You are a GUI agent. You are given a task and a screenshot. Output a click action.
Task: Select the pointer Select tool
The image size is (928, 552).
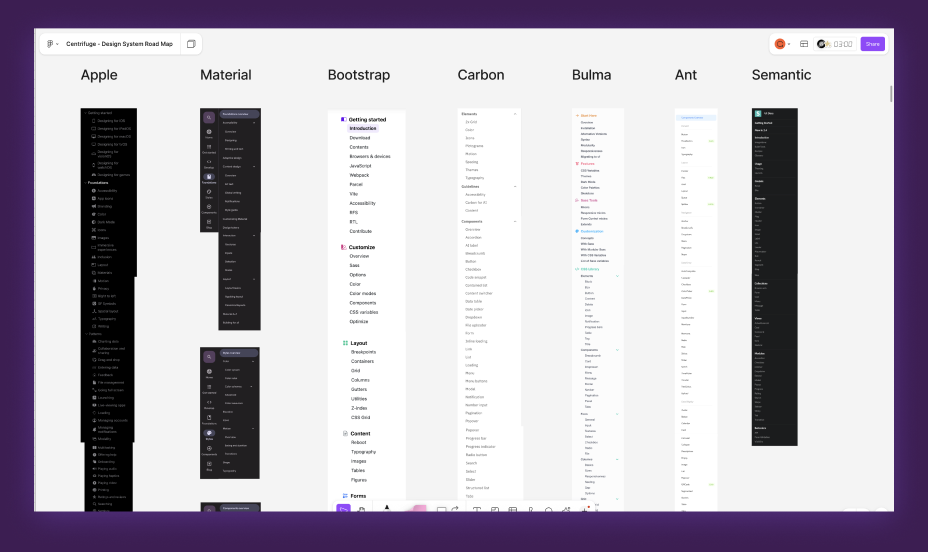[343, 508]
